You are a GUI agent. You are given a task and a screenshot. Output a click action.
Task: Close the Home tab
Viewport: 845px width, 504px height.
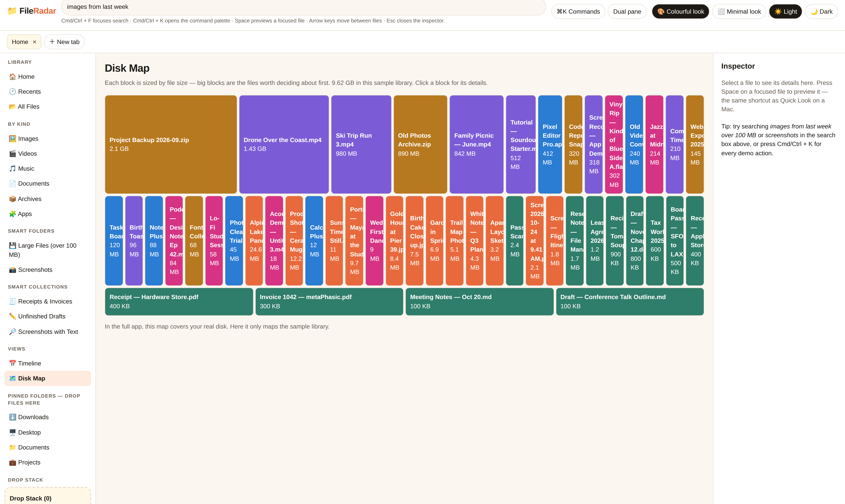click(x=34, y=42)
